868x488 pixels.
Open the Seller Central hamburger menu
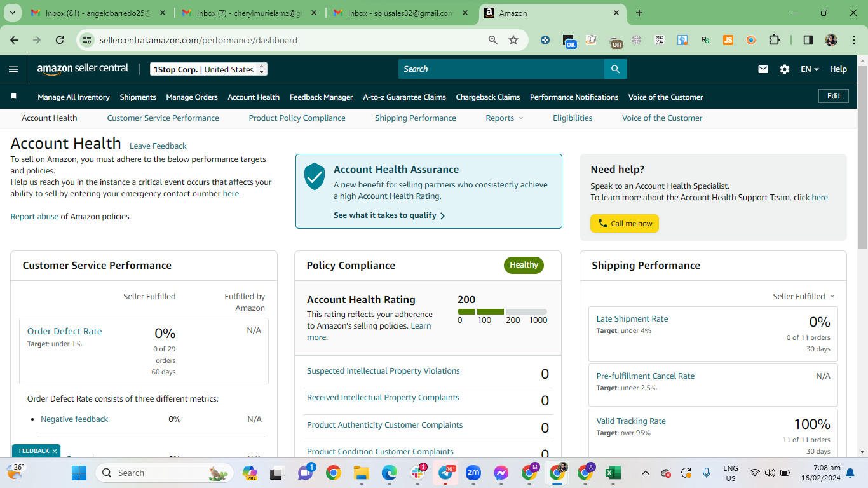(13, 69)
